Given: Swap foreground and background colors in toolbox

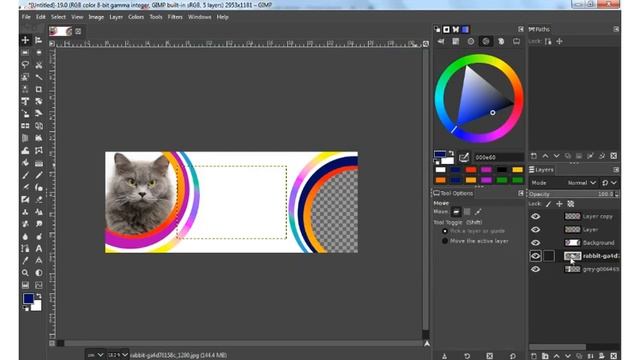Looking at the screenshot, I should 39,296.
